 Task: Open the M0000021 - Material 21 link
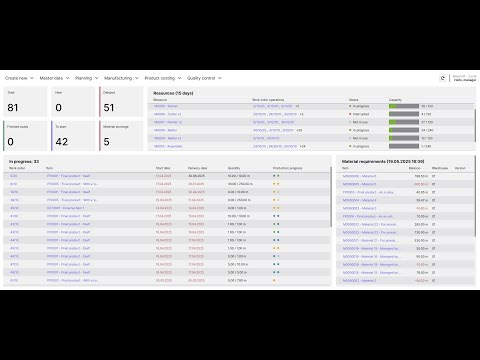pos(370,240)
